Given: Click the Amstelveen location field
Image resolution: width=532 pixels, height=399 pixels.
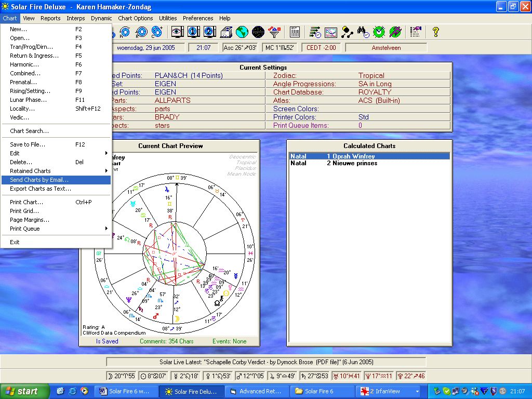Looking at the screenshot, I should click(386, 48).
